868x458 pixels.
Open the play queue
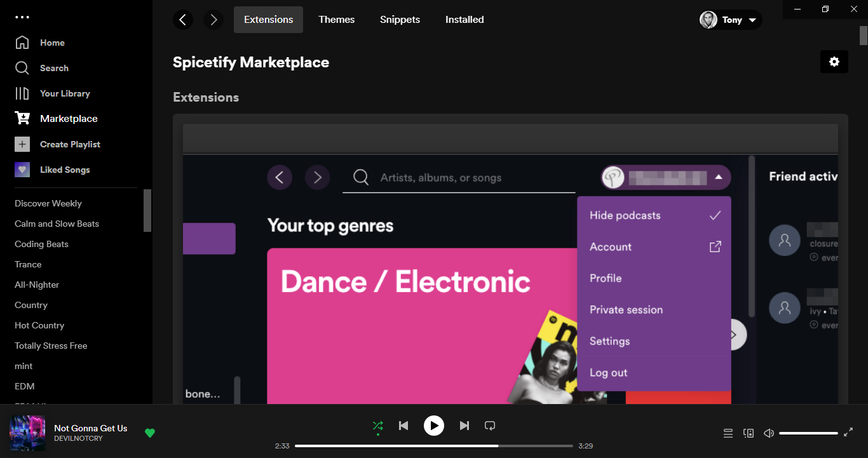pos(728,433)
